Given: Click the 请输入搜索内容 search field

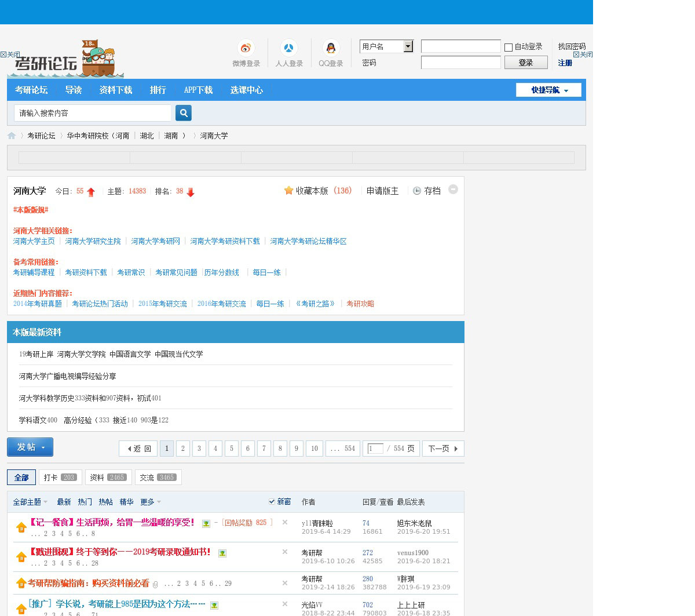Looking at the screenshot, I should click(x=93, y=113).
